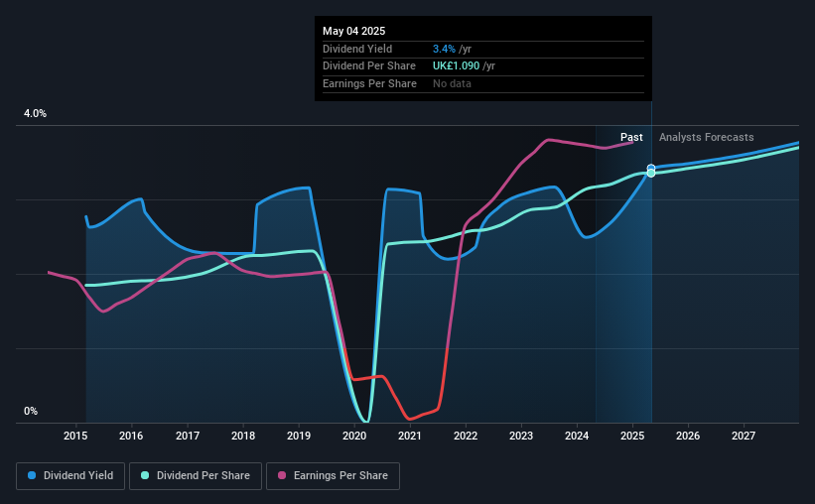This screenshot has height=504, width=815.
Task: Click the 4.0% y-axis label
Action: click(35, 113)
